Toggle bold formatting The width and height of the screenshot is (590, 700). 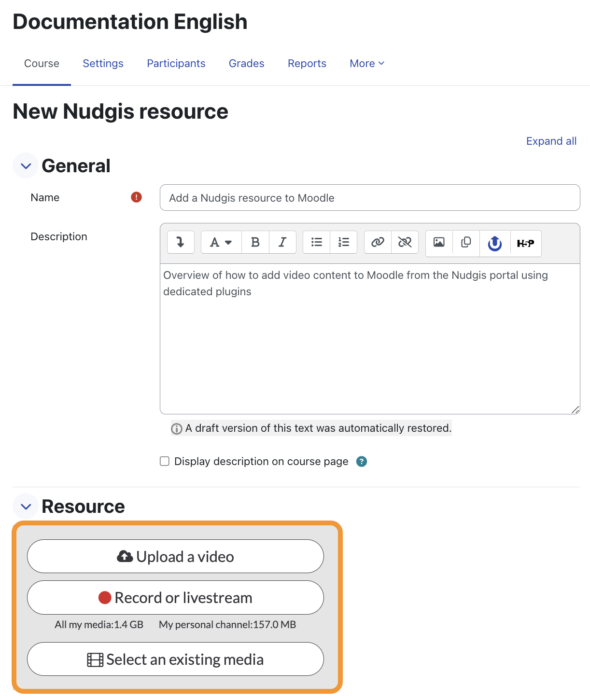(255, 242)
